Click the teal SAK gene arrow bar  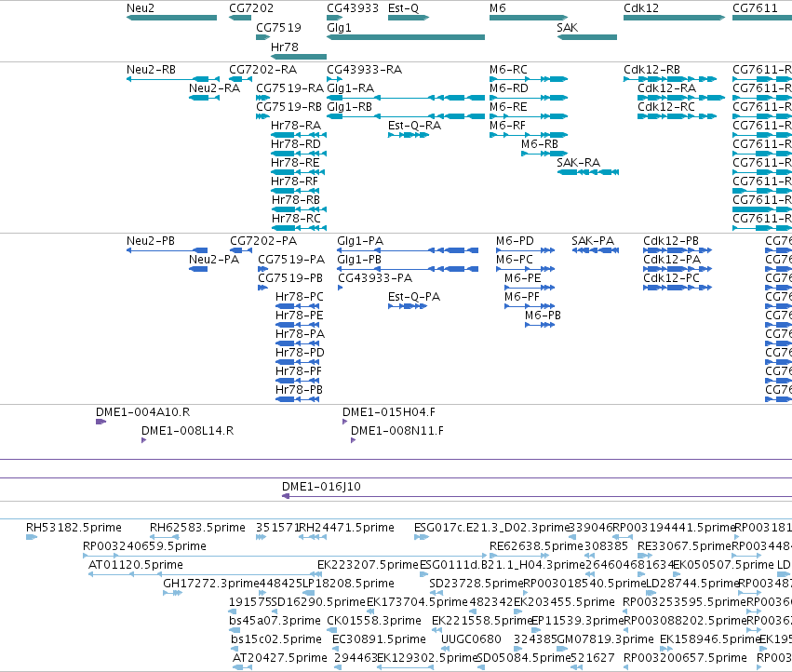click(x=587, y=37)
